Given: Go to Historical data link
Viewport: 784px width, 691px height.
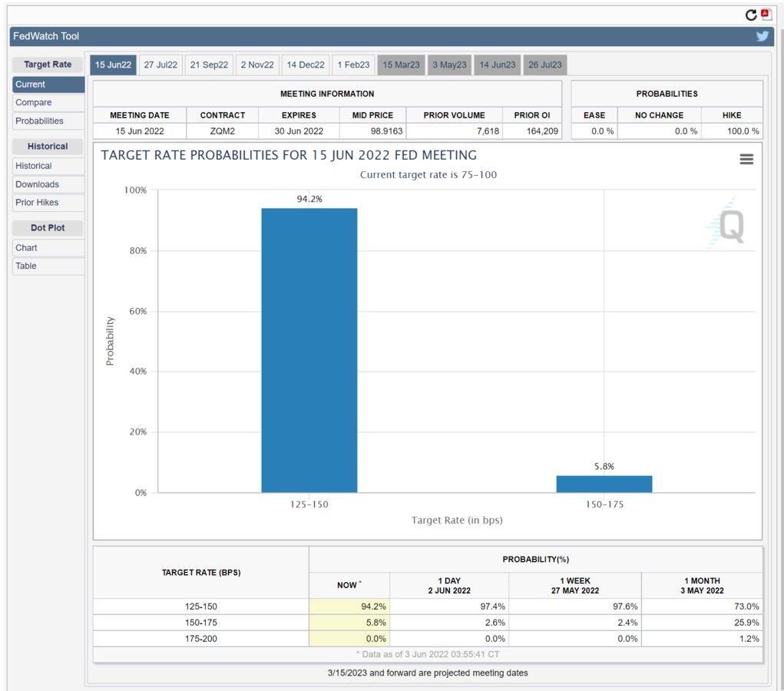Looking at the screenshot, I should 34,166.
